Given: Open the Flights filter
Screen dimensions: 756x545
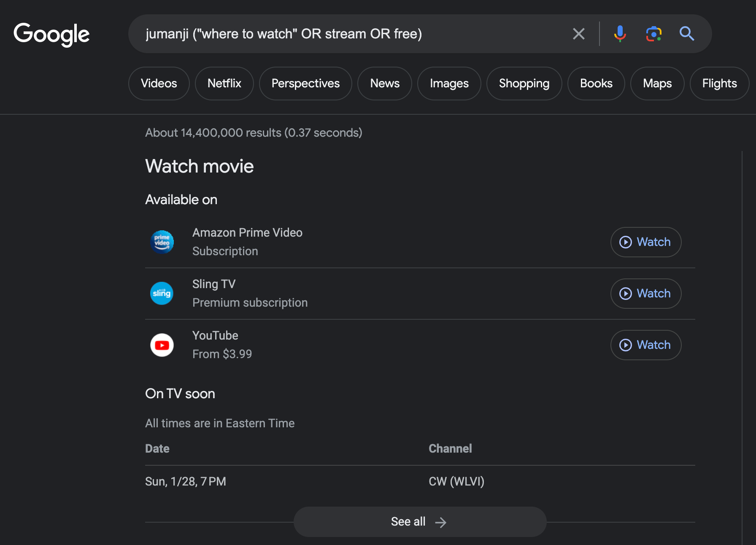Looking at the screenshot, I should pos(720,84).
